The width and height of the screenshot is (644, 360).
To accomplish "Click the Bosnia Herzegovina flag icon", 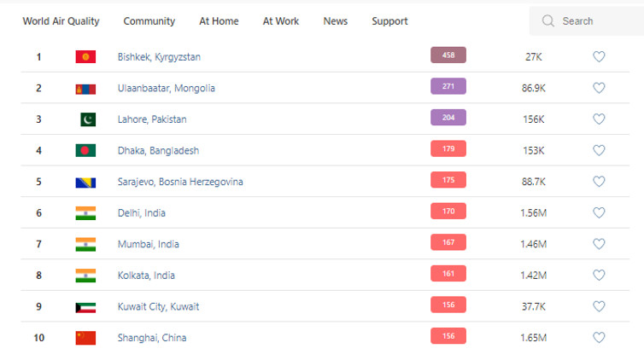I will point(85,183).
